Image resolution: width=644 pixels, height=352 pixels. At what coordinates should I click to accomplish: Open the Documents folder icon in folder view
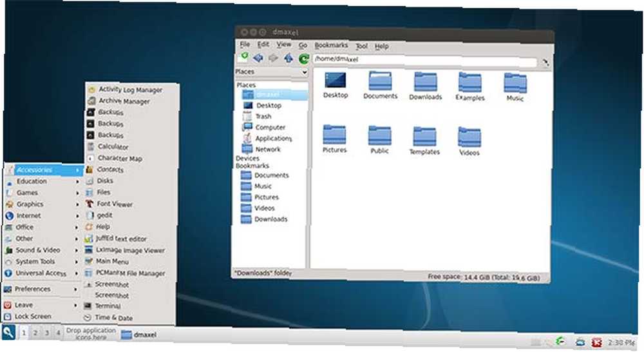[x=381, y=86]
